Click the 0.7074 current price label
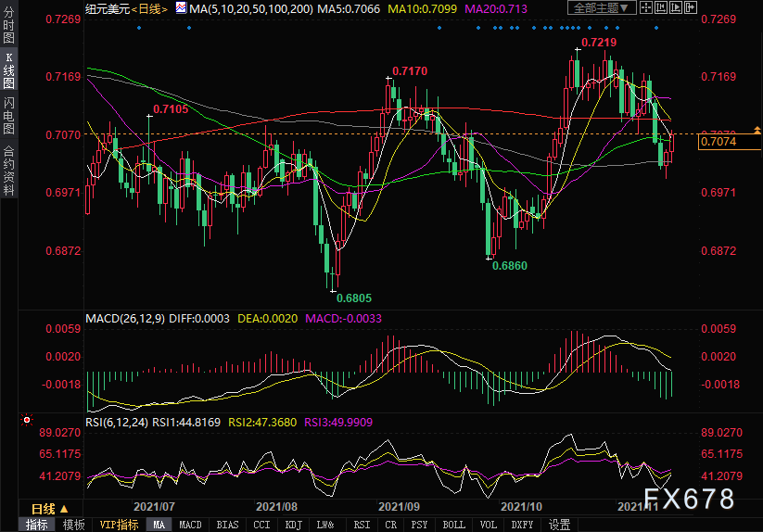763x532 pixels. coord(719,142)
